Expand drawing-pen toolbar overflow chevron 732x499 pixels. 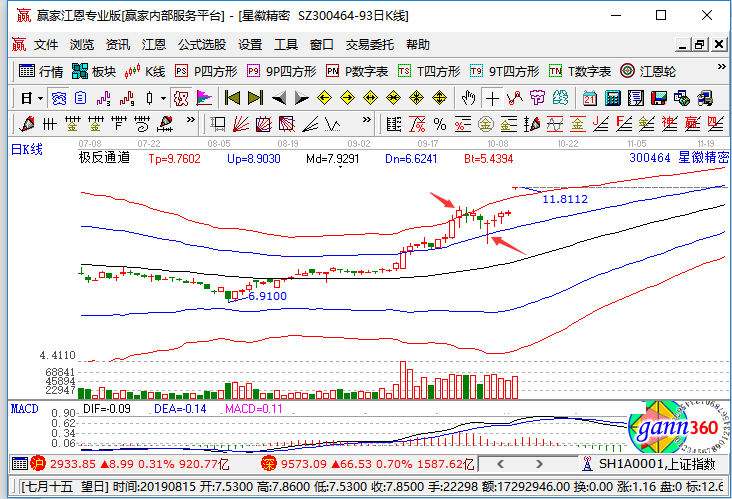(190, 120)
